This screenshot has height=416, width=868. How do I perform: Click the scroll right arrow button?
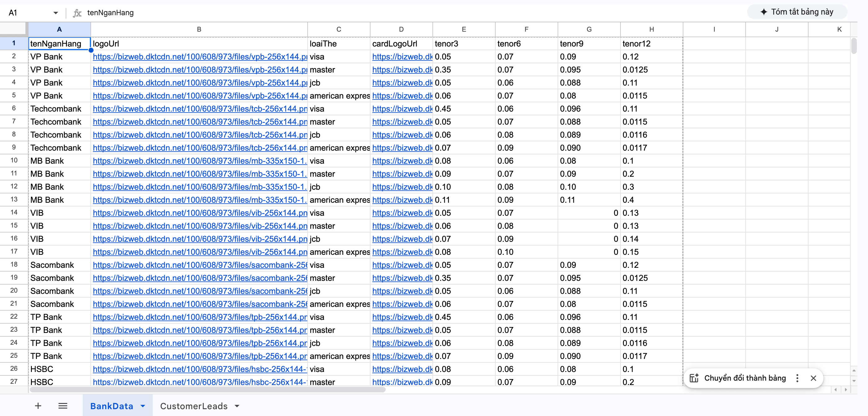click(845, 390)
